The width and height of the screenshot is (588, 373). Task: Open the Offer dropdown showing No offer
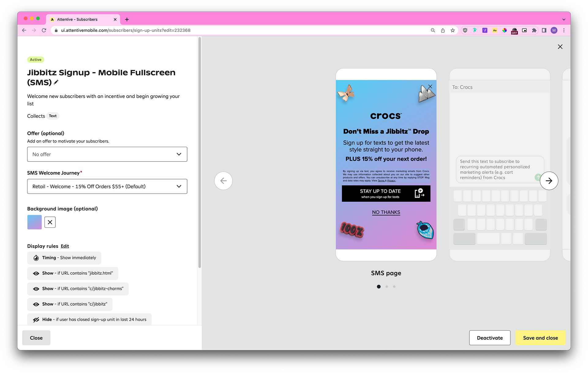107,154
